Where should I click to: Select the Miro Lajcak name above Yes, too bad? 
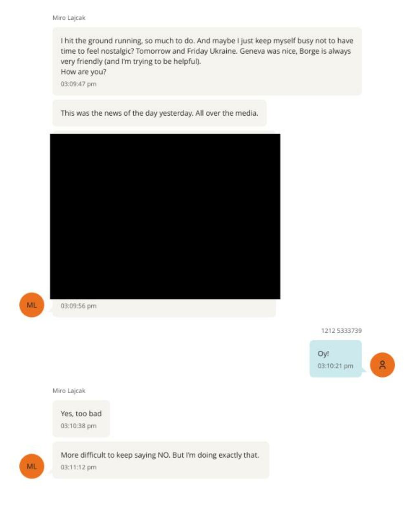[x=69, y=390]
